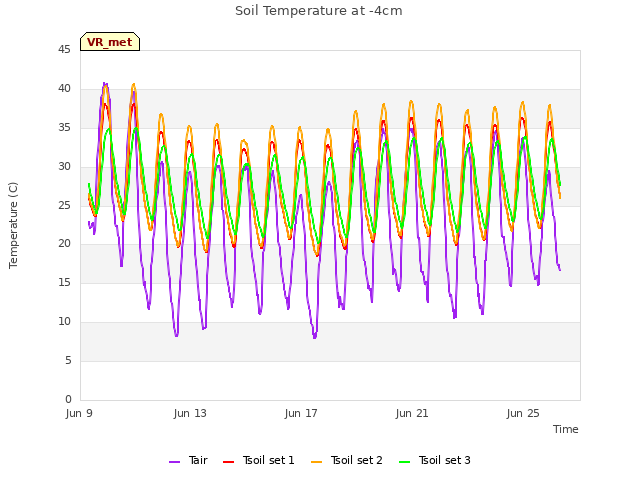The width and height of the screenshot is (640, 480).
Task: Toggle the Tsoil set 3 legend entry
Action: [x=435, y=460]
